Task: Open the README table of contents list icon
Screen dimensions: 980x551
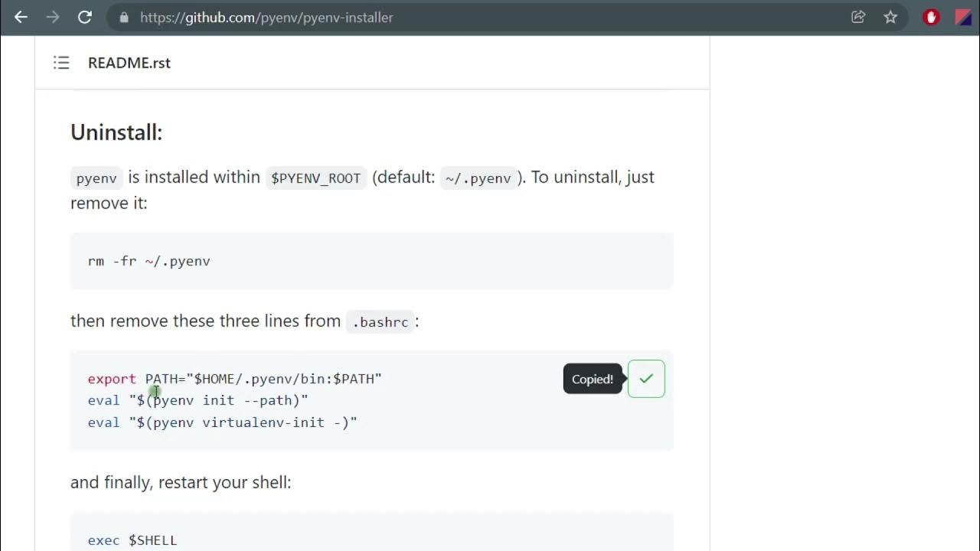Action: coord(61,63)
